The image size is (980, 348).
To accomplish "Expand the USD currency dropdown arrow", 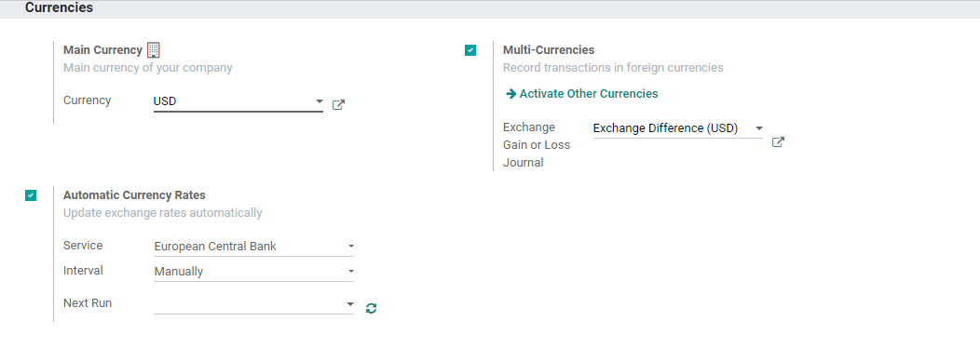I will (x=319, y=100).
